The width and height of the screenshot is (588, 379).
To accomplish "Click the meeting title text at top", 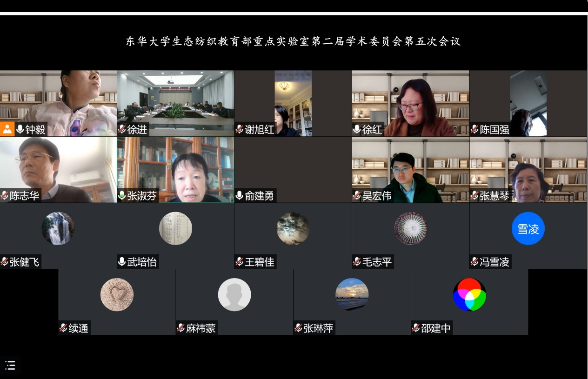I will point(293,41).
